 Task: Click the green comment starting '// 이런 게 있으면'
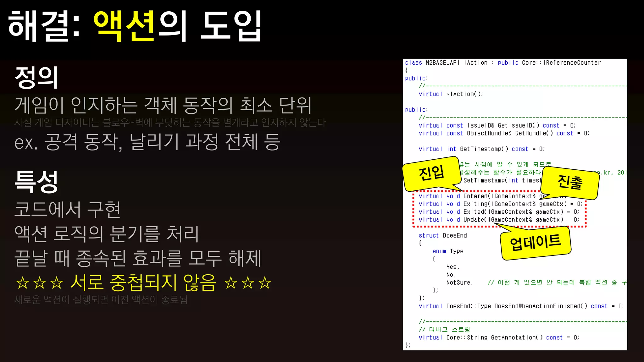[x=557, y=282]
